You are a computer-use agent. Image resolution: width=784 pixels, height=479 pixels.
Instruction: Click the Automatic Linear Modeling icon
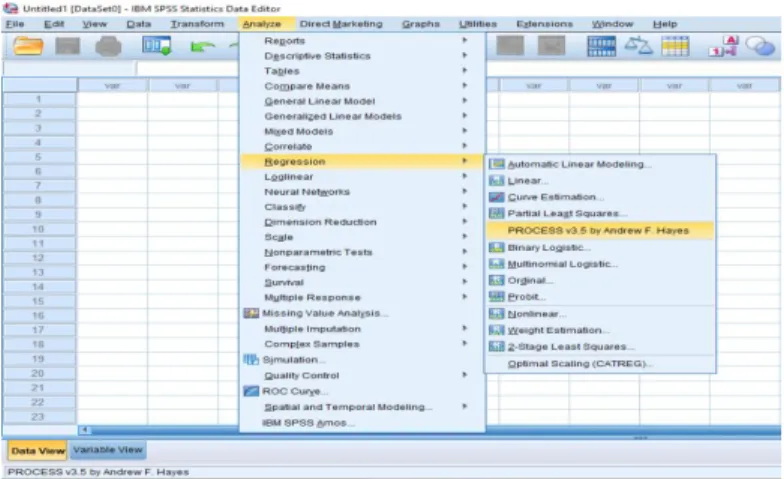[496, 164]
